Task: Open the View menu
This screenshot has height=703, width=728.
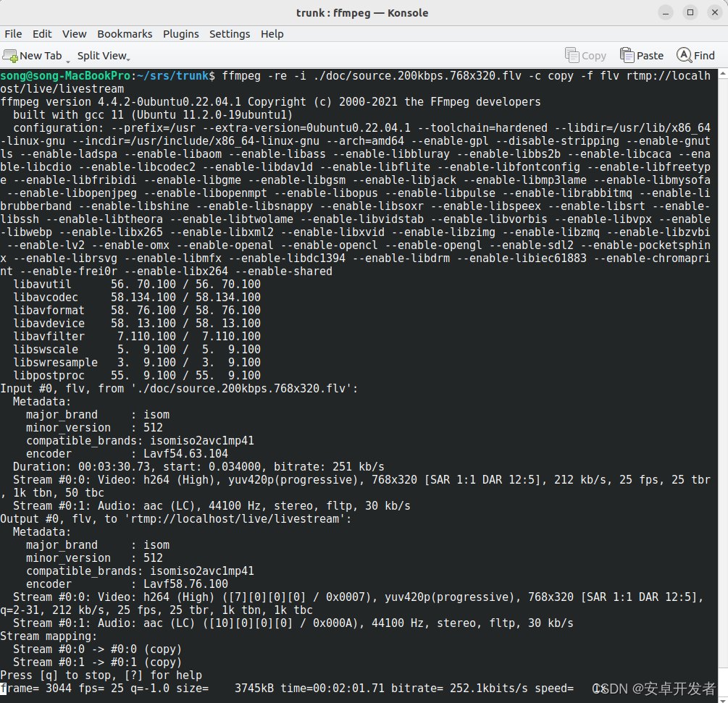Action: (75, 34)
